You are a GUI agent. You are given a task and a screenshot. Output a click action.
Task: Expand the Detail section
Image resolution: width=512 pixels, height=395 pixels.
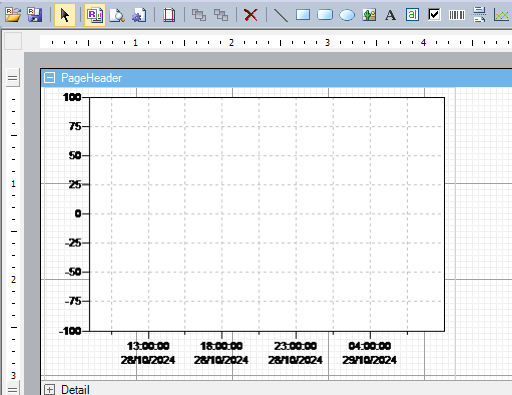(50, 389)
